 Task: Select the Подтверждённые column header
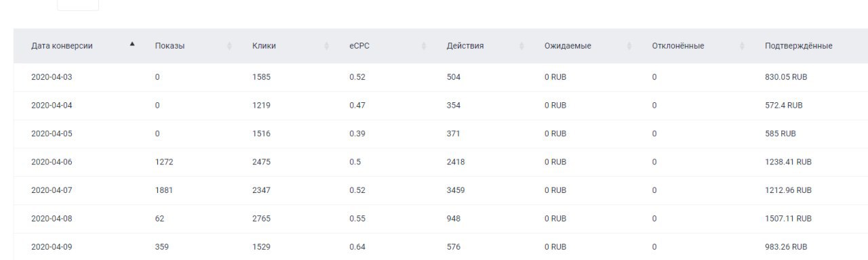coord(798,45)
